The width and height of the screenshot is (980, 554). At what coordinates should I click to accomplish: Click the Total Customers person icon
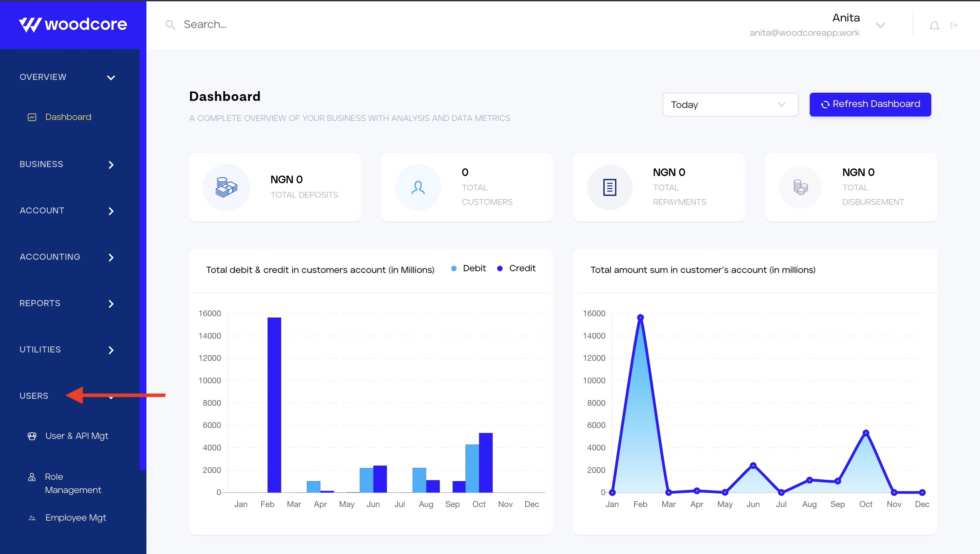coord(418,187)
